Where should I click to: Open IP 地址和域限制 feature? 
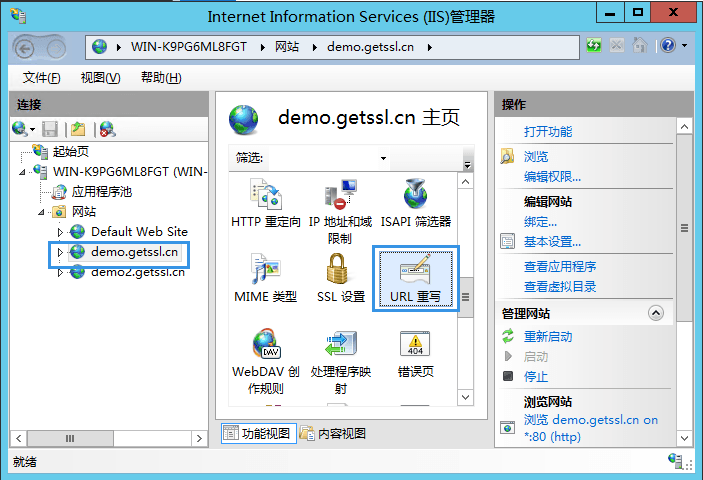coord(340,211)
